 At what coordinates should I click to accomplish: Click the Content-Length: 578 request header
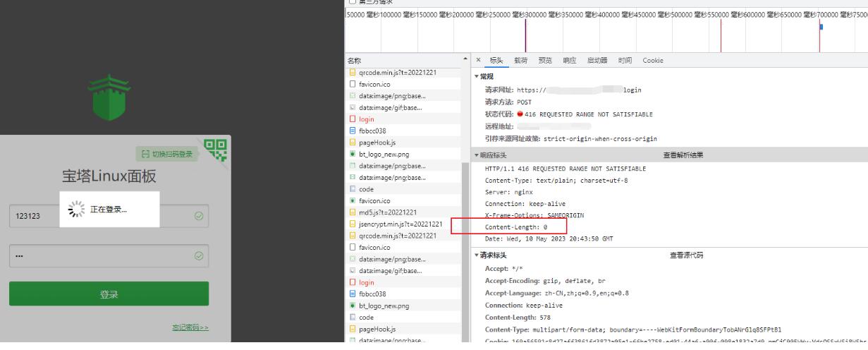point(518,318)
